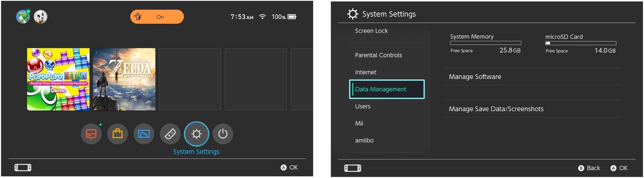The width and height of the screenshot is (644, 178).
Task: Open the Internet settings section
Action: tap(366, 72)
